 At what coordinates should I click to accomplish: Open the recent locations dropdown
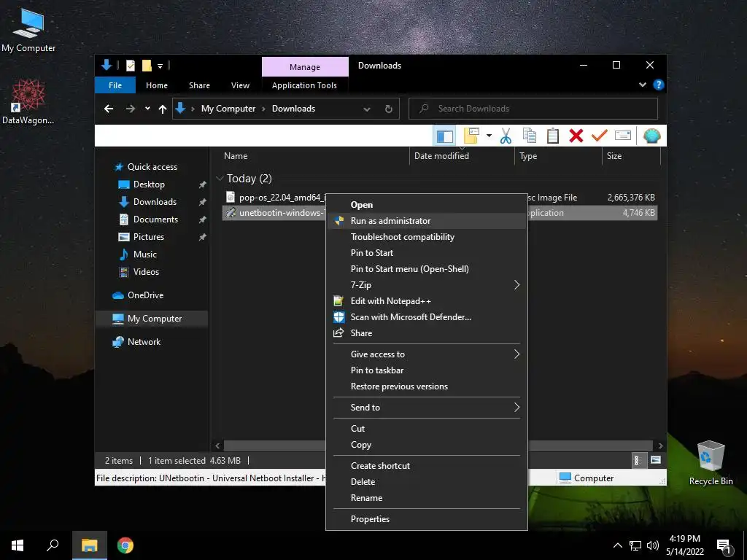coord(147,109)
